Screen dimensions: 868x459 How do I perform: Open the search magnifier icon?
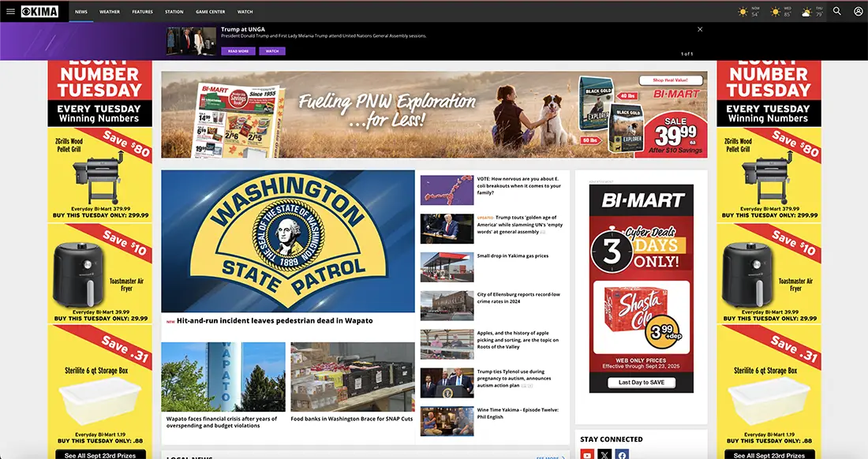pos(837,11)
